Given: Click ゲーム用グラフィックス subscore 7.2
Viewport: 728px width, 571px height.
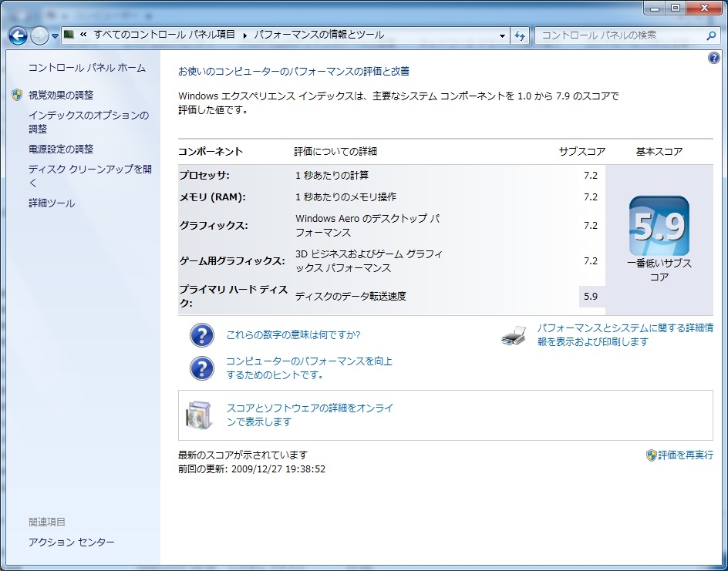Looking at the screenshot, I should 591,261.
